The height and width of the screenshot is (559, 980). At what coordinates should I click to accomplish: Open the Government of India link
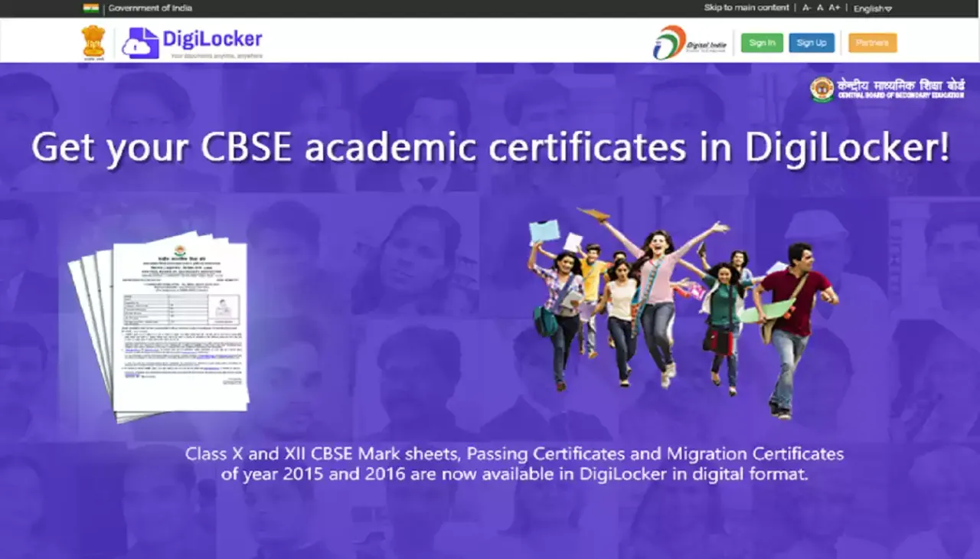(150, 8)
